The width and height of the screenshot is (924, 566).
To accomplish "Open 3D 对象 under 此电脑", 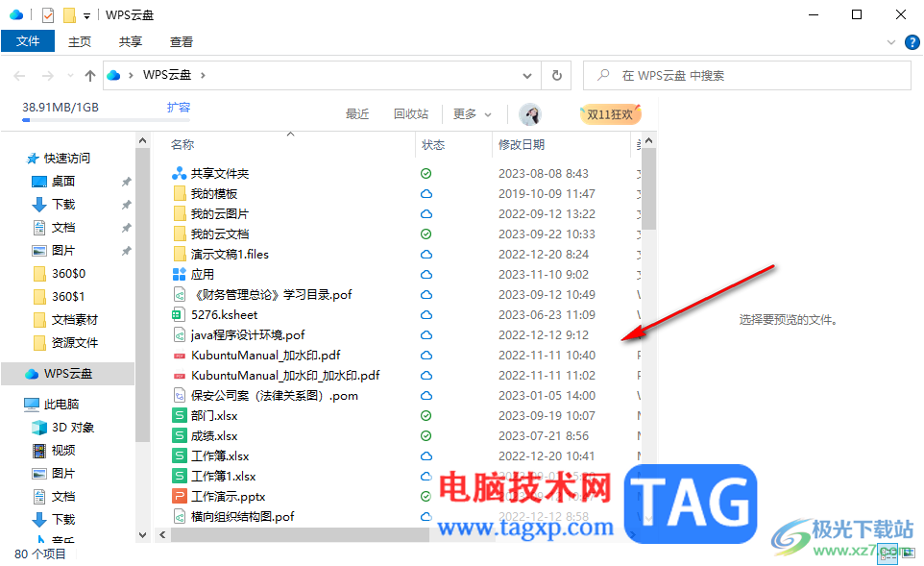I will coord(72,428).
